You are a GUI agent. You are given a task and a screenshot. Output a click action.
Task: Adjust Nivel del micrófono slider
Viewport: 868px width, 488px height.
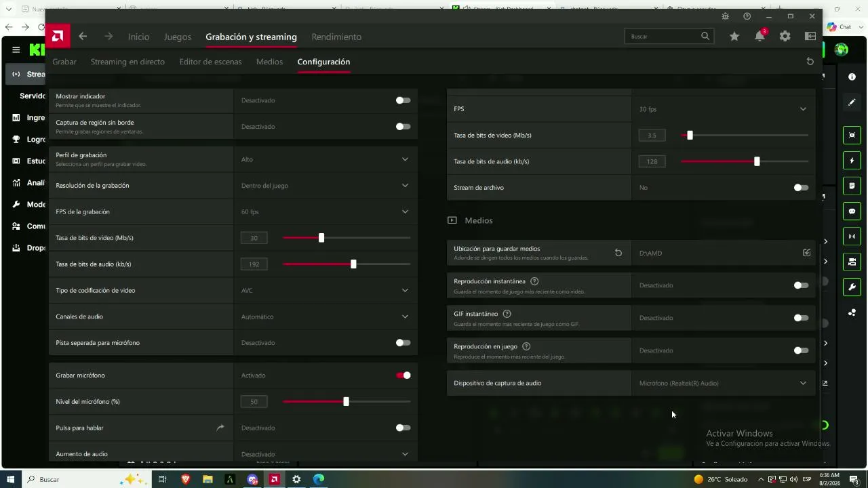(346, 401)
